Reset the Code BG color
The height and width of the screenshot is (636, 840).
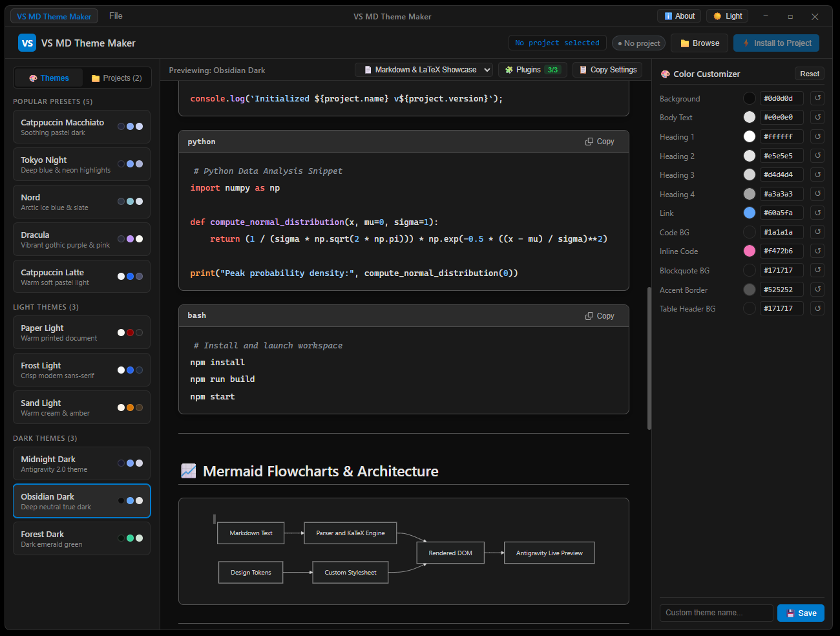point(817,232)
